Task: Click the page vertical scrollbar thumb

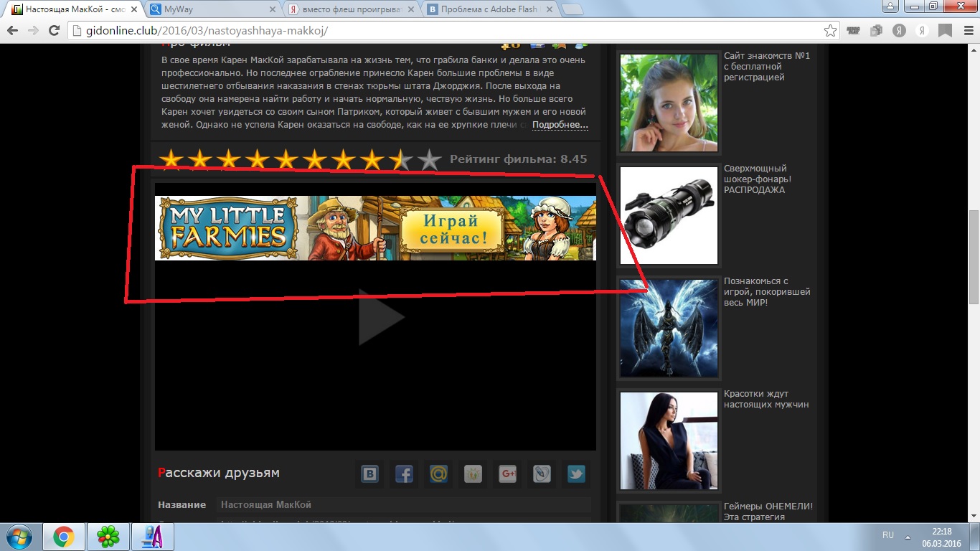Action: (x=974, y=258)
